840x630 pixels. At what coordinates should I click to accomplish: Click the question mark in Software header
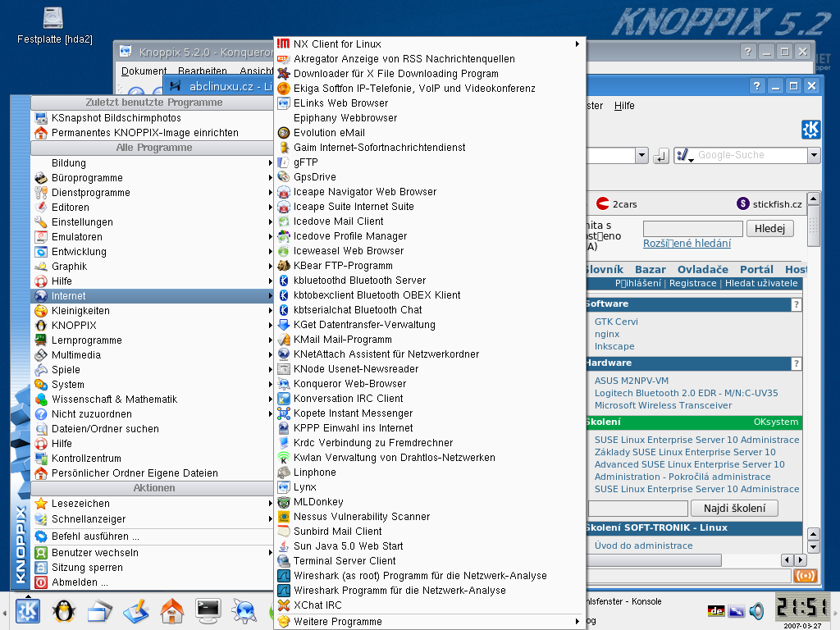[x=797, y=304]
